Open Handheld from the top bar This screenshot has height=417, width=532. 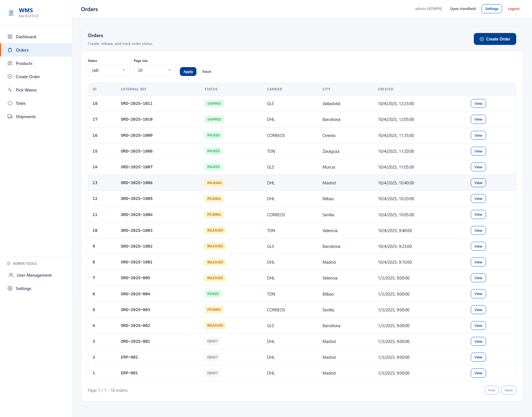point(463,9)
